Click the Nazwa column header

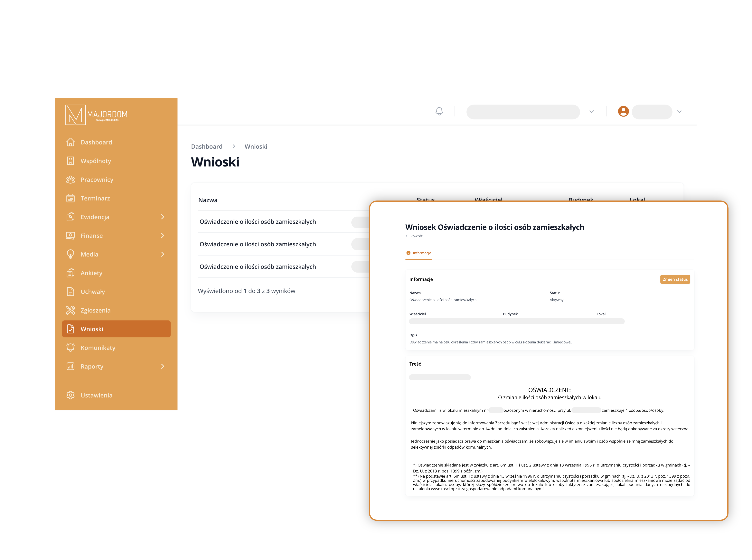pos(208,200)
